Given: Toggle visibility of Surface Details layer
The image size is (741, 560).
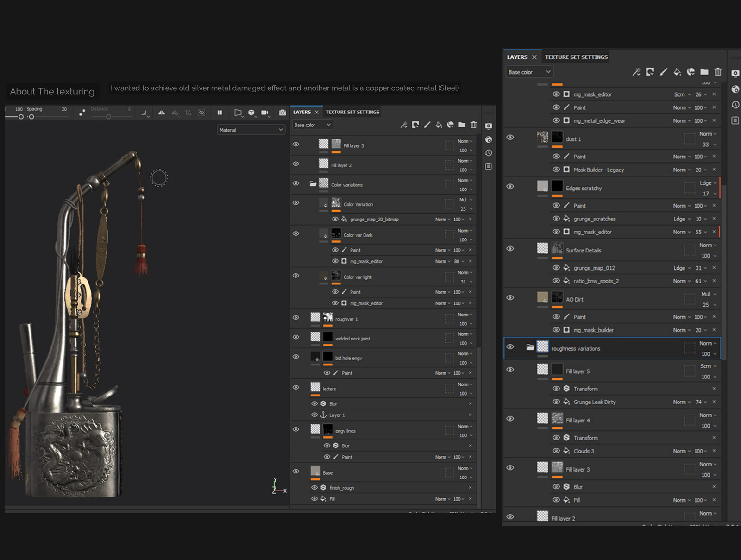Looking at the screenshot, I should [x=510, y=248].
